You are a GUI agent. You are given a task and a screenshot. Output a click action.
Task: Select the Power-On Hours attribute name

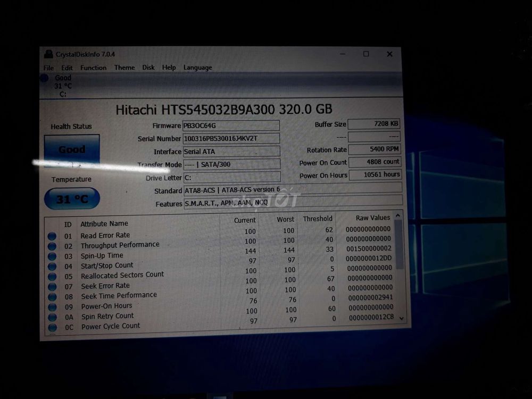(x=106, y=306)
